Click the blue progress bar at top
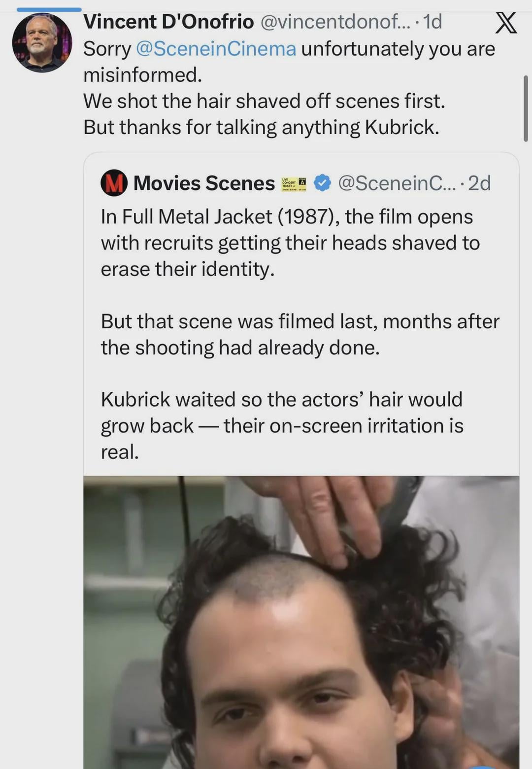This screenshot has height=769, width=532. tap(49, 9)
